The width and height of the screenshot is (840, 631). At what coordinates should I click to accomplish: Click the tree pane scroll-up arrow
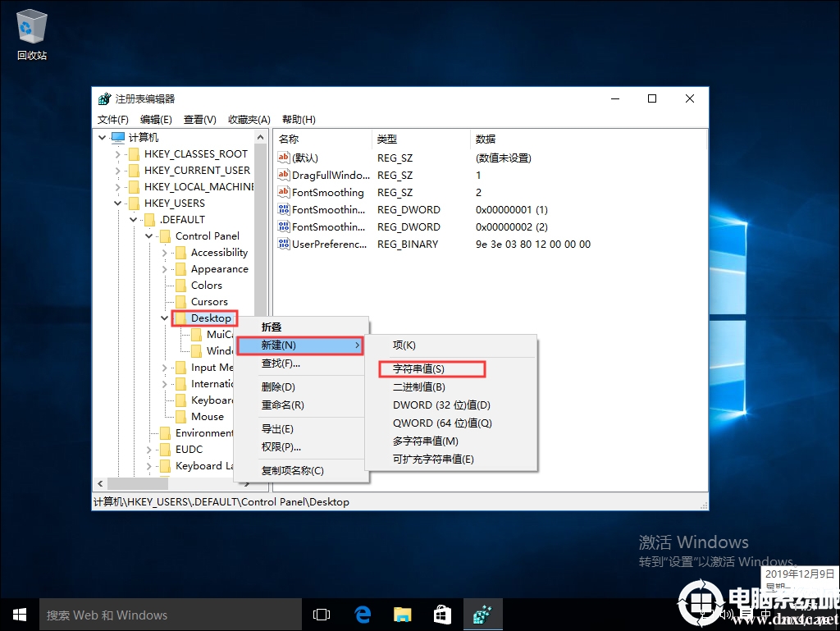(x=260, y=138)
